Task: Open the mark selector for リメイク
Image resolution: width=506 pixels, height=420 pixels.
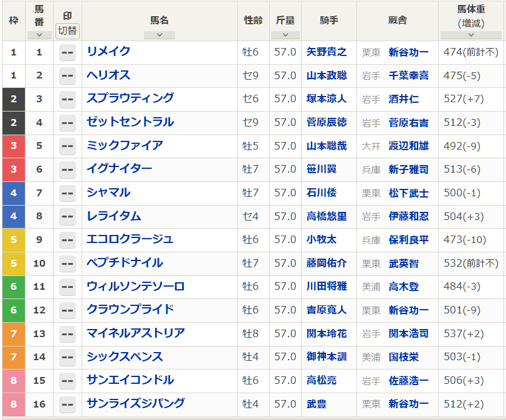Action: (x=67, y=52)
